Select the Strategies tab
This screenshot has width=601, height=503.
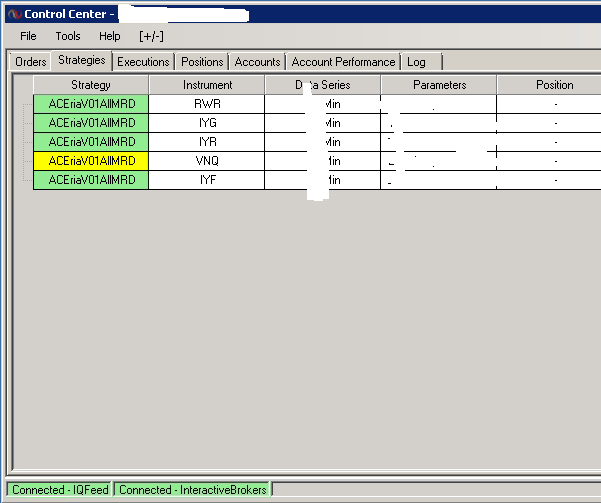[x=82, y=60]
